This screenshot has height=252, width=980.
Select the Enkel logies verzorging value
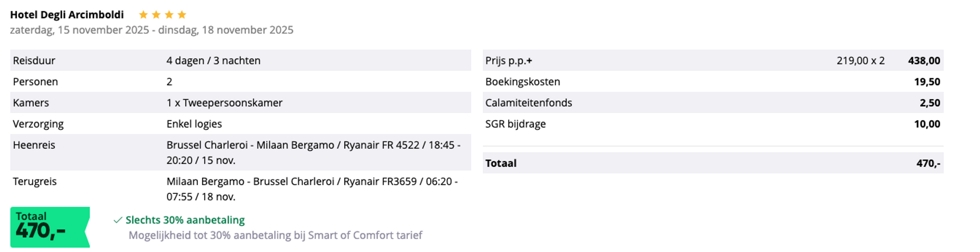pyautogui.click(x=194, y=124)
